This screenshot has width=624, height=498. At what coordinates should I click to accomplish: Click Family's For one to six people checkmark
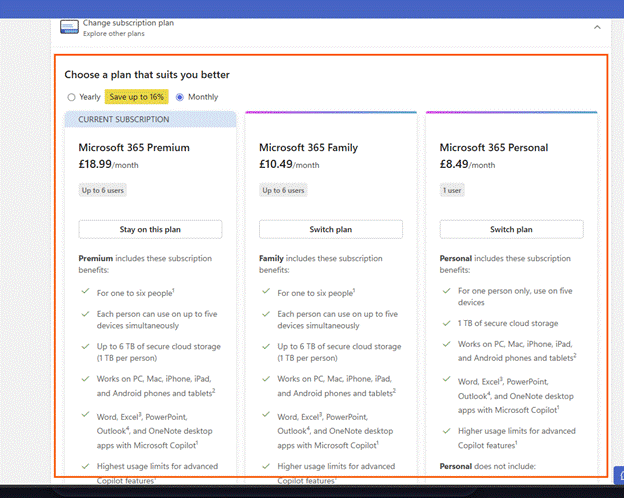(x=266, y=291)
